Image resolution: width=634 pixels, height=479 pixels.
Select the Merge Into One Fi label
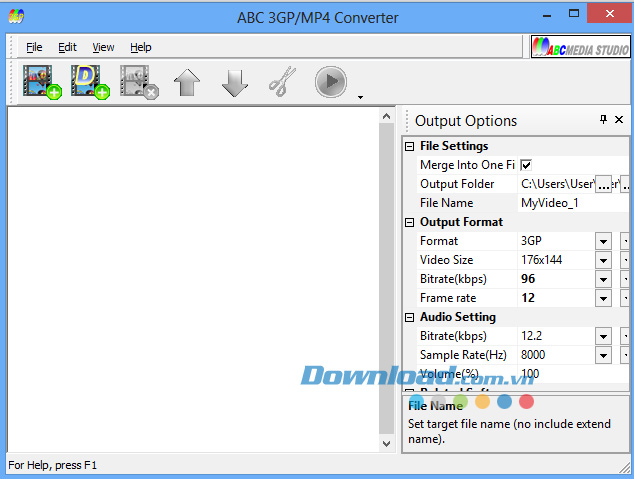[467, 165]
